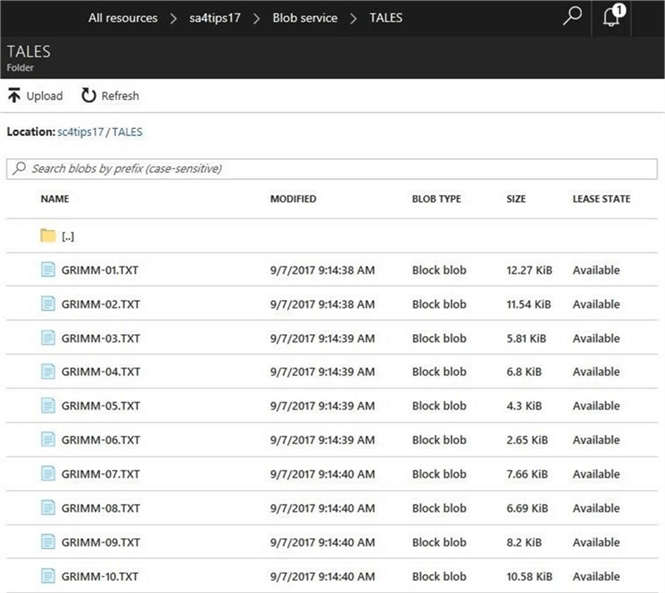Click TALES link in Location path

[127, 132]
